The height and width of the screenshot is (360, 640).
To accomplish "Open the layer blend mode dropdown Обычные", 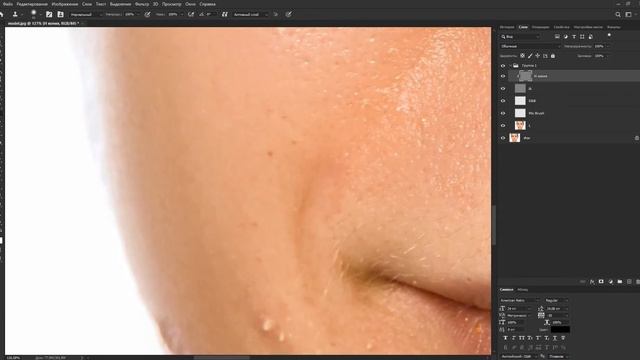I will point(531,46).
